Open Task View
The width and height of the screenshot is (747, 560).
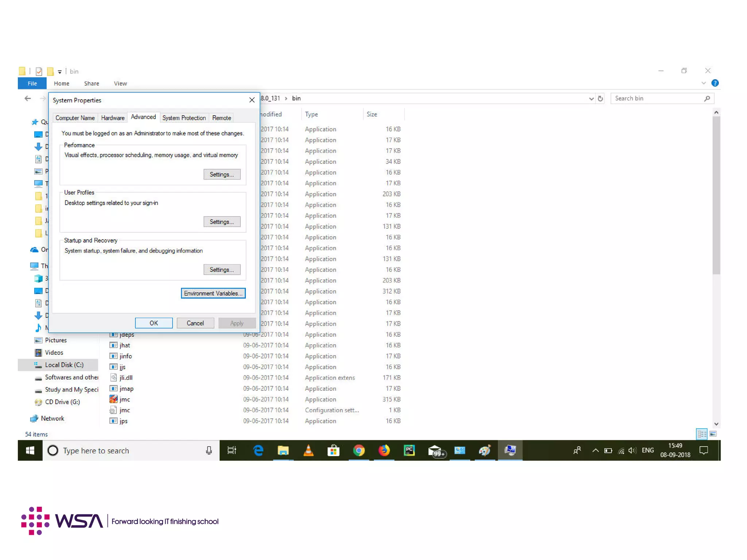(x=232, y=451)
